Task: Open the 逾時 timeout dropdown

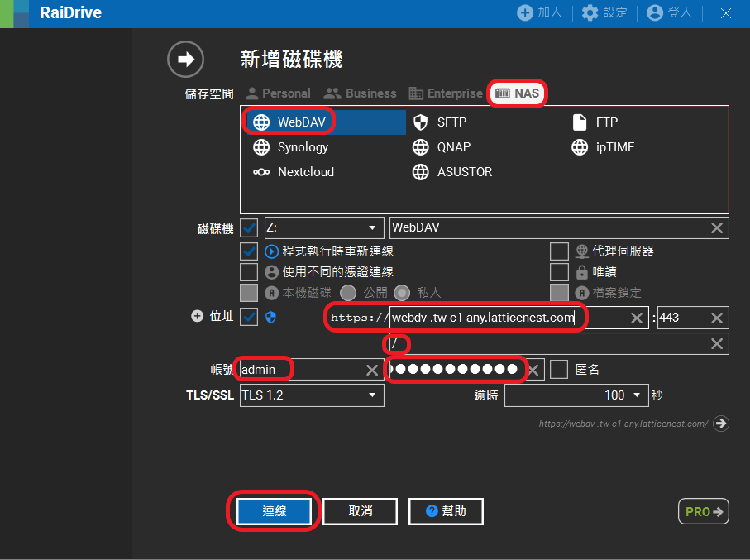Action: point(576,395)
